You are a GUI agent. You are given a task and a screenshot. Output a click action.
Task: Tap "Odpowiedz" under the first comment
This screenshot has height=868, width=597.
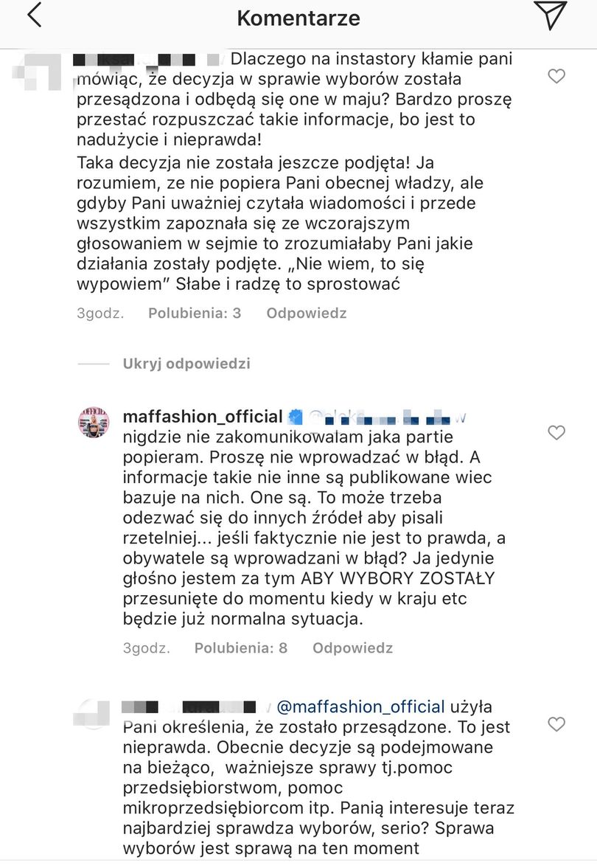click(x=306, y=313)
